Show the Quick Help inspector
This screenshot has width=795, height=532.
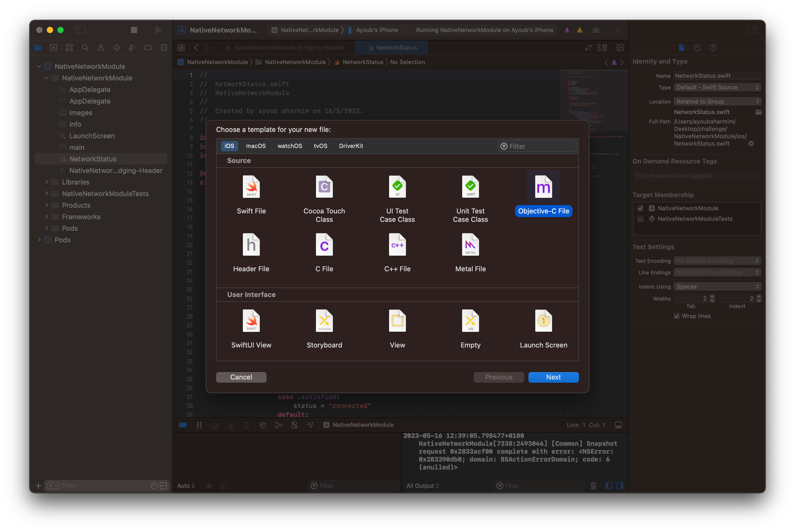pyautogui.click(x=712, y=48)
